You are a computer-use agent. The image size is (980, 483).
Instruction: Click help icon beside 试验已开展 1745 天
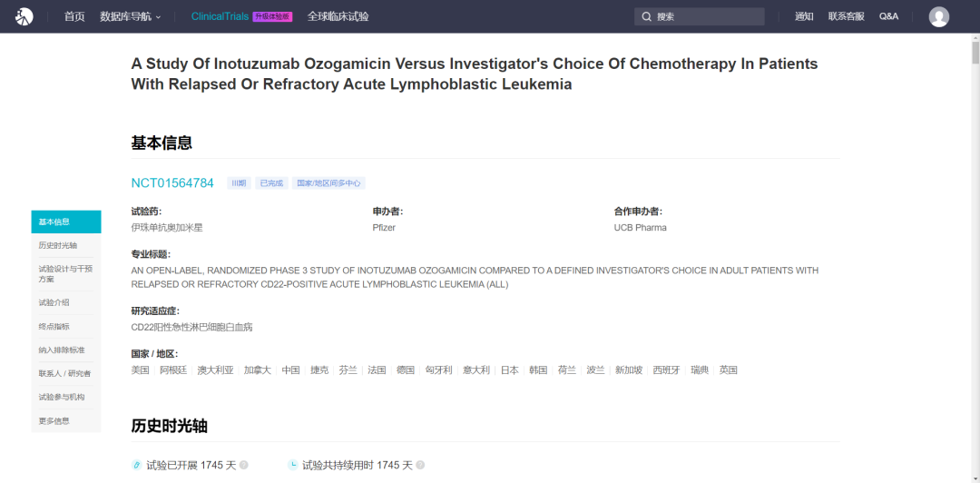(244, 465)
